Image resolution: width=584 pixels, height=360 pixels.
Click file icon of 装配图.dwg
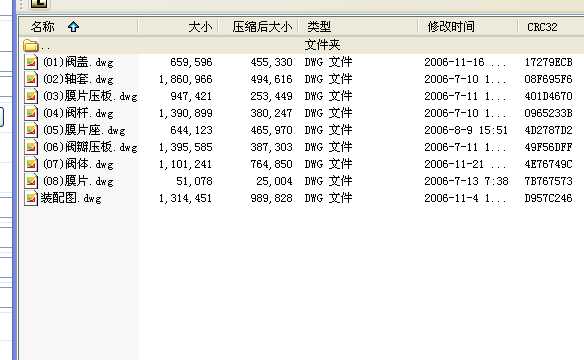tap(31, 198)
